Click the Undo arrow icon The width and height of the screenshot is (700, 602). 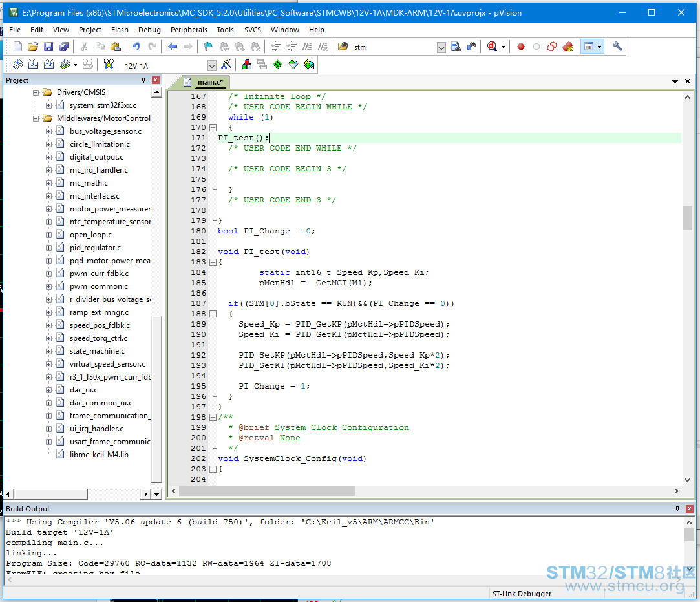(x=136, y=47)
